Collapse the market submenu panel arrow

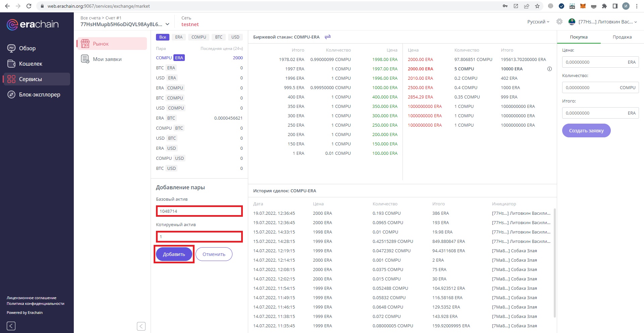coord(141,326)
